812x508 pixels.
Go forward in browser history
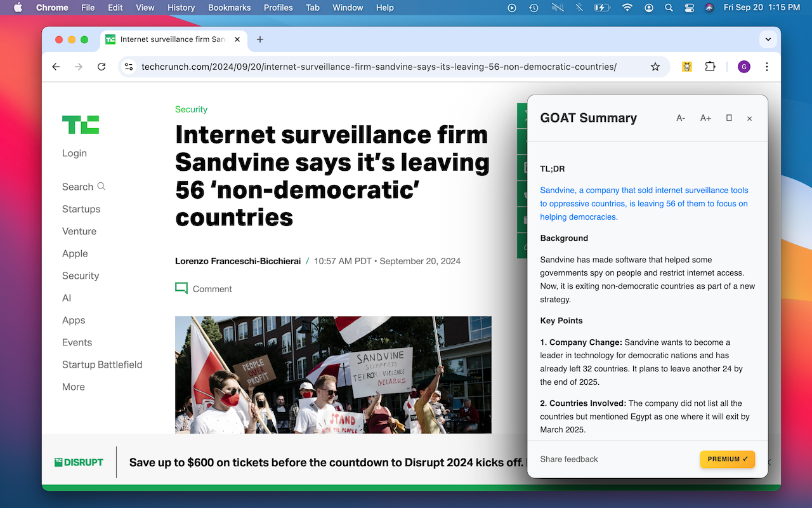[79, 67]
